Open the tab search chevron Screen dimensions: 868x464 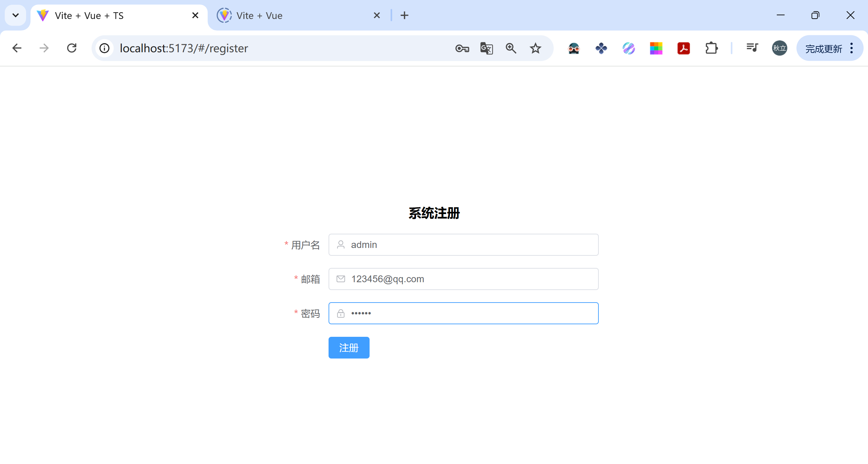coord(15,15)
